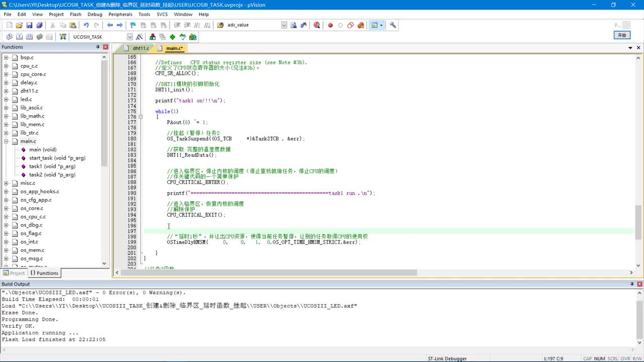Viewport: 644px width, 362px height.
Task: Click the green Manage Run-Time Environment icon
Action: point(173,37)
